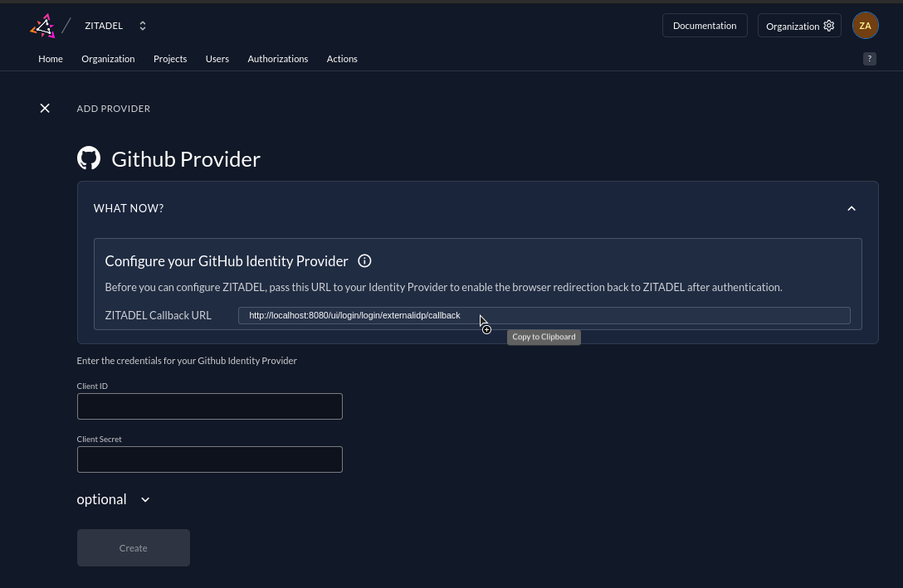903x588 pixels.
Task: Click inside the Client ID field
Action: 209,406
